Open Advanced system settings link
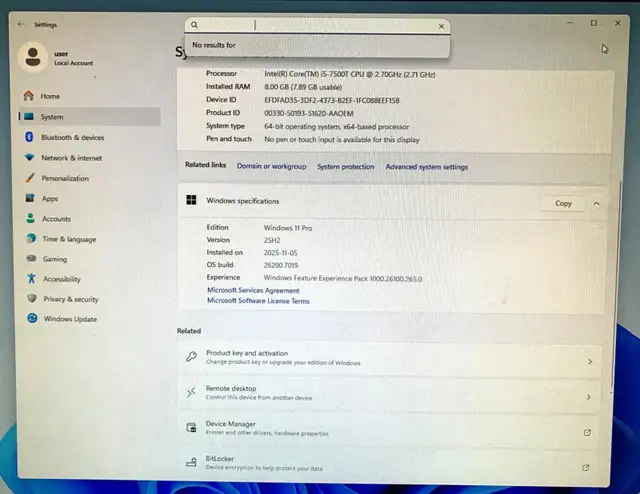The width and height of the screenshot is (640, 494). (x=427, y=167)
